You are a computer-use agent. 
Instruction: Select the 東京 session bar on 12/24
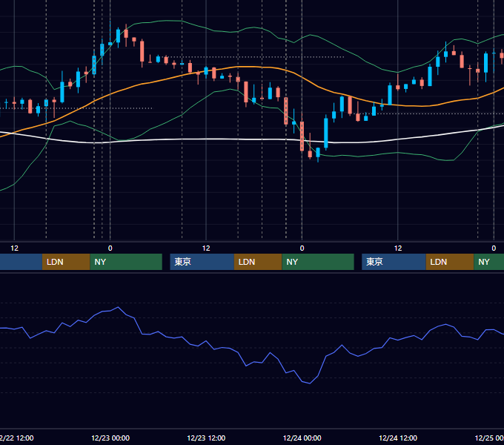[x=394, y=262]
